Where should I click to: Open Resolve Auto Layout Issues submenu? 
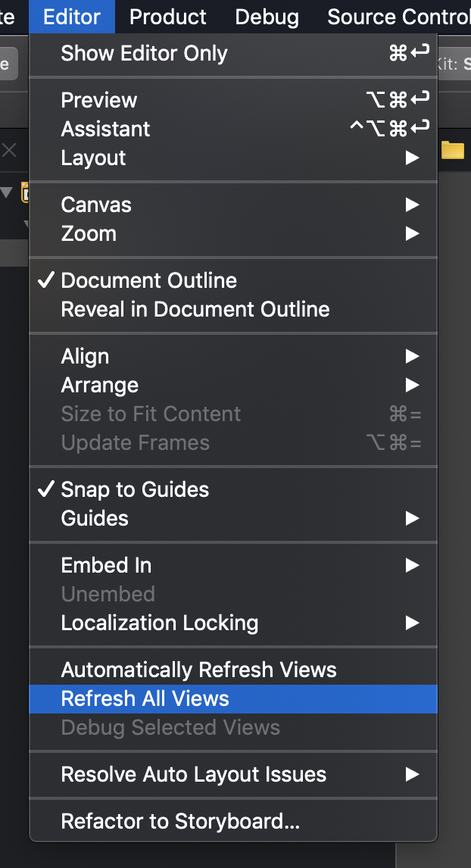[x=233, y=774]
